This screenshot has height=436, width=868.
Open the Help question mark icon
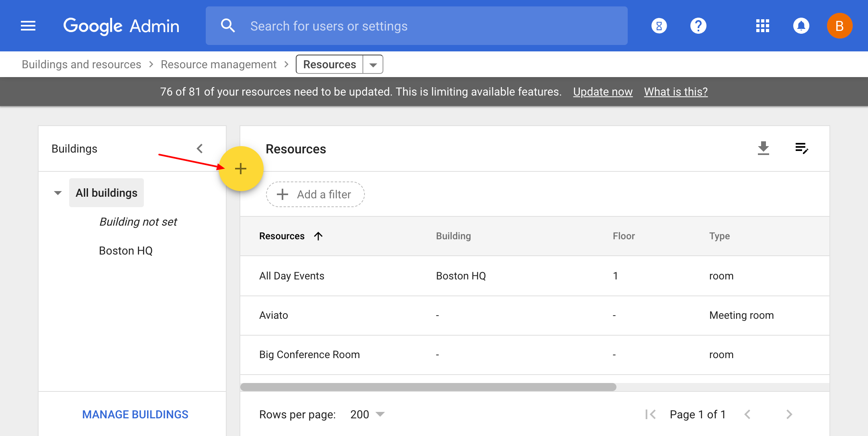pyautogui.click(x=698, y=26)
